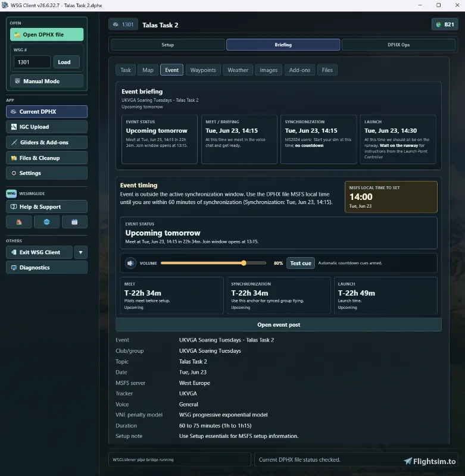The image size is (465, 476).
Task: Click 'West Europe' MSFS server value
Action: (x=194, y=383)
